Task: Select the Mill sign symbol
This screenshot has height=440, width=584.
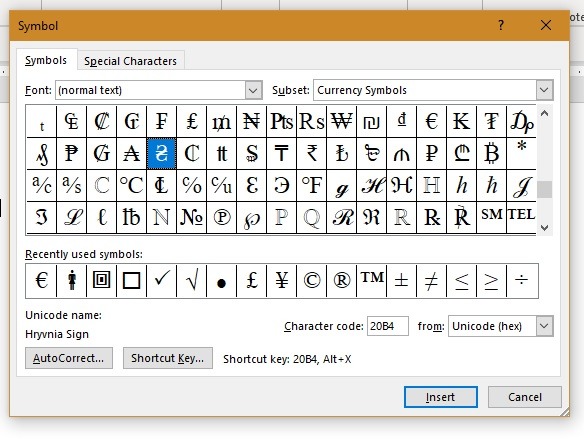Action: [221, 121]
